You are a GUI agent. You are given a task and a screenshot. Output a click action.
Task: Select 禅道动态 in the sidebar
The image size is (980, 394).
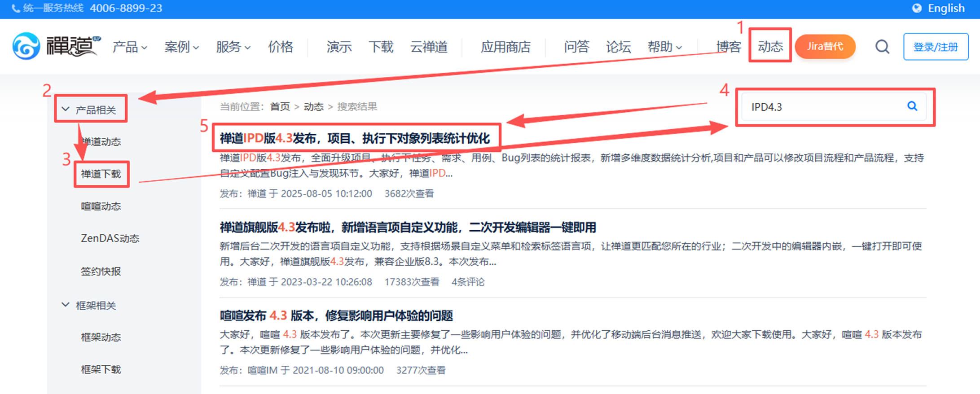[101, 142]
